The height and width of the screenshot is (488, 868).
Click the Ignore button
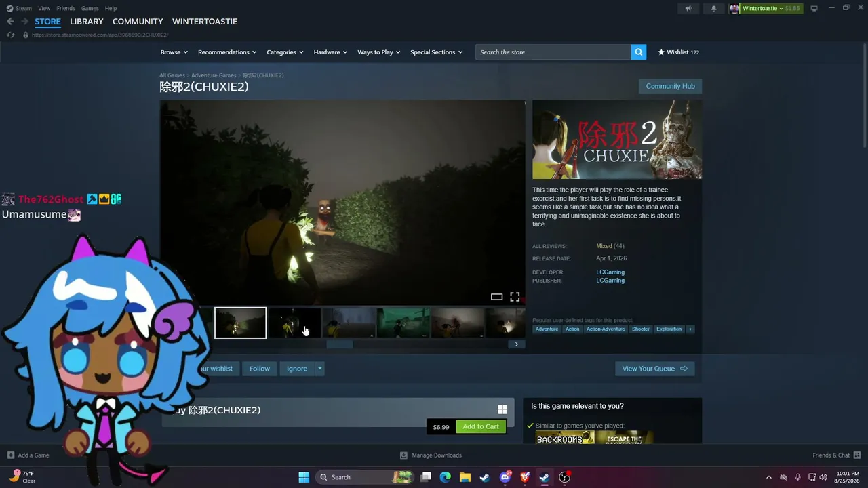point(297,369)
